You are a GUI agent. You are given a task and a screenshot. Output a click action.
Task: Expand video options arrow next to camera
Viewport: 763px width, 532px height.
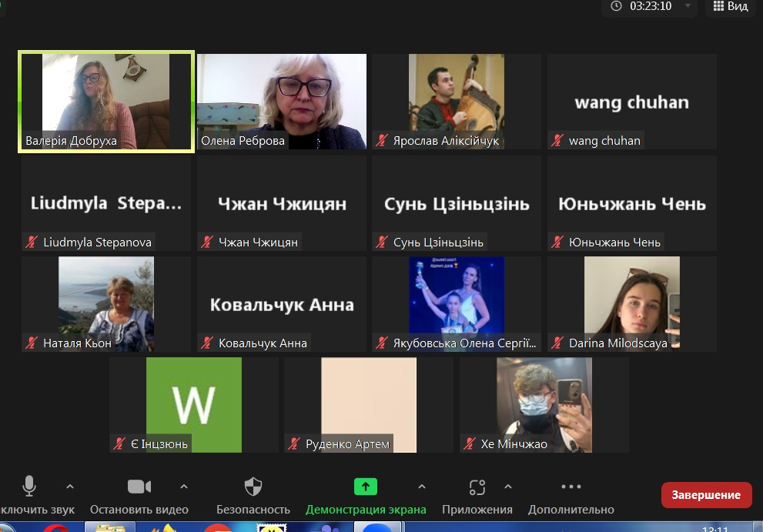tap(184, 487)
